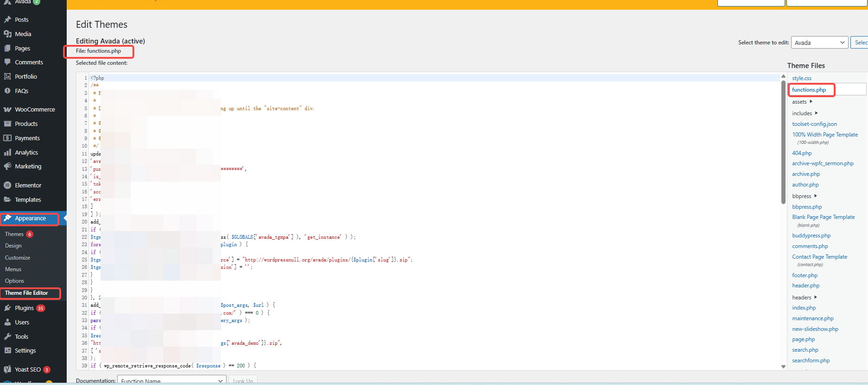
Task: Open the Function Name documentation dropdown
Action: [171, 381]
